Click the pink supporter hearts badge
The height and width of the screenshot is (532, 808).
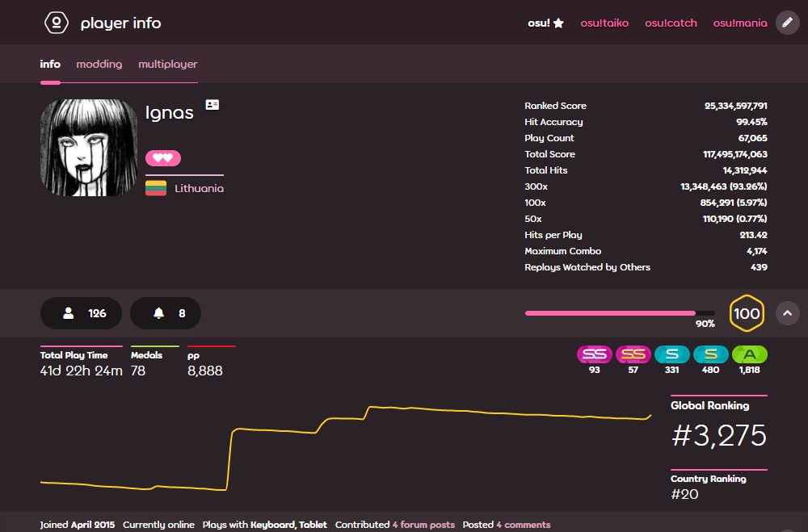coord(163,157)
